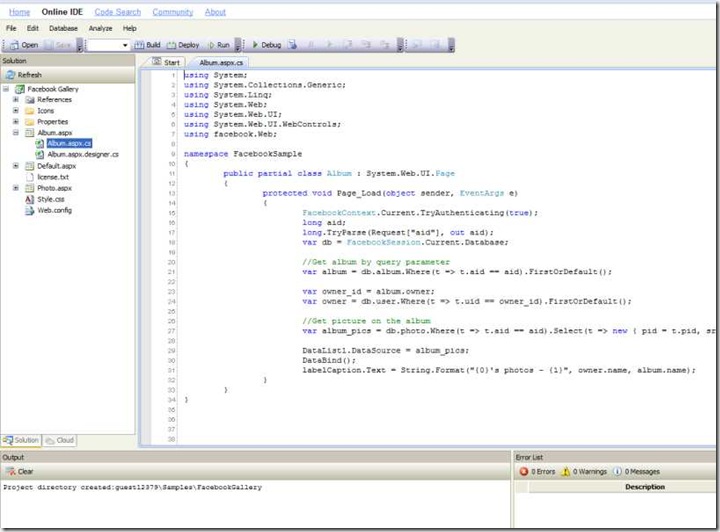Viewport: 720px width, 532px height.
Task: Click the comment '//Get album by query parameter'
Action: coord(376,262)
